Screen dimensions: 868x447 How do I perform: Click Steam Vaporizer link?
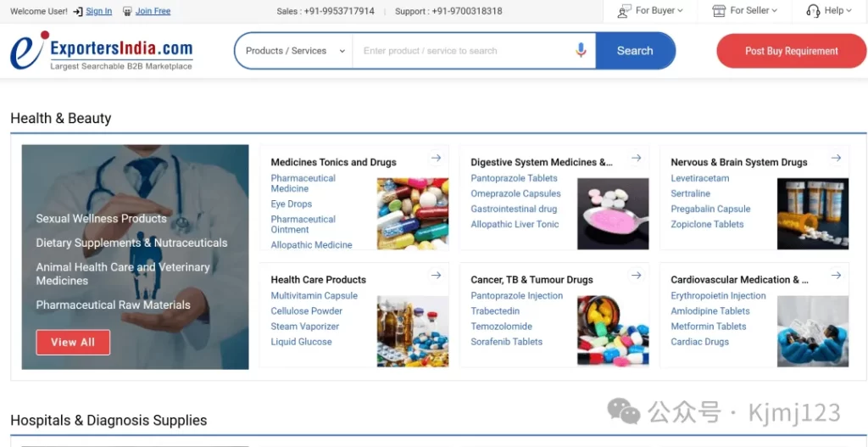(x=304, y=327)
